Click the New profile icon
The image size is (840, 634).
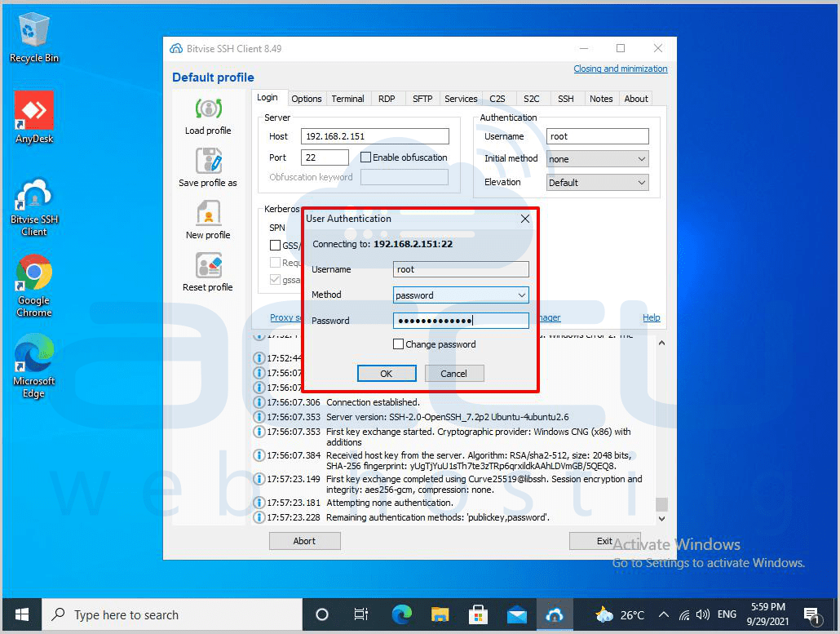coord(209,213)
